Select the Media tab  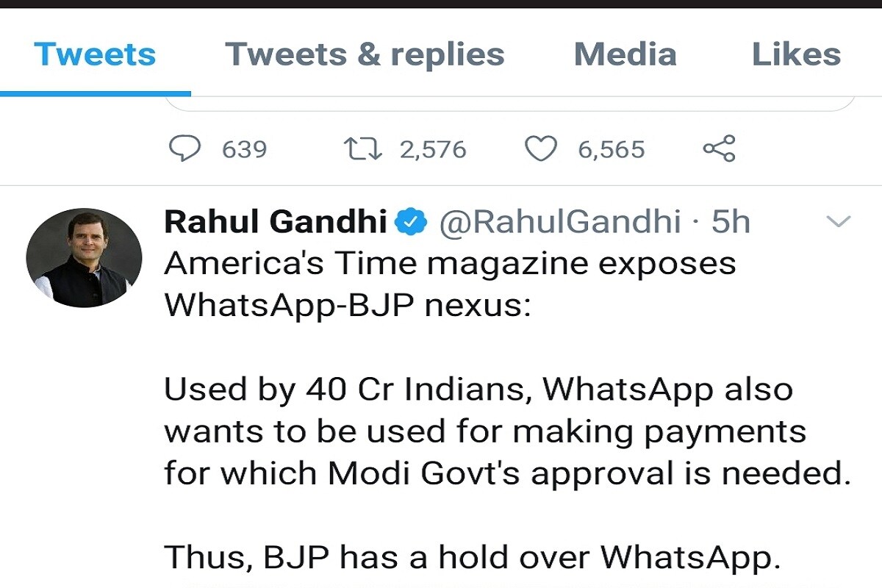click(x=625, y=54)
